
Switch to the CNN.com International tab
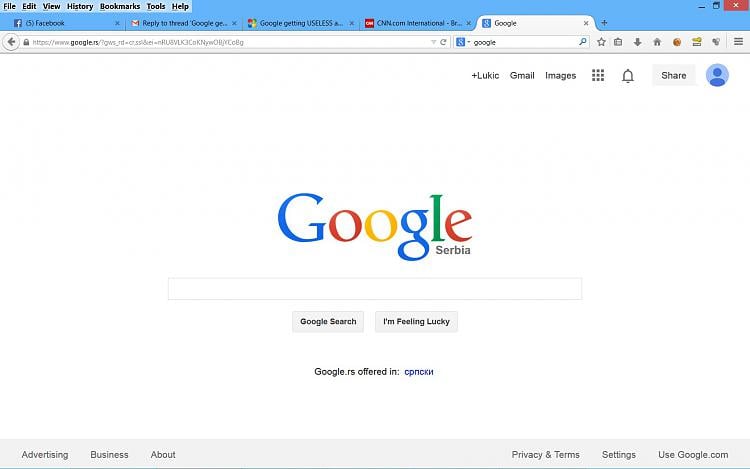pyautogui.click(x=419, y=23)
